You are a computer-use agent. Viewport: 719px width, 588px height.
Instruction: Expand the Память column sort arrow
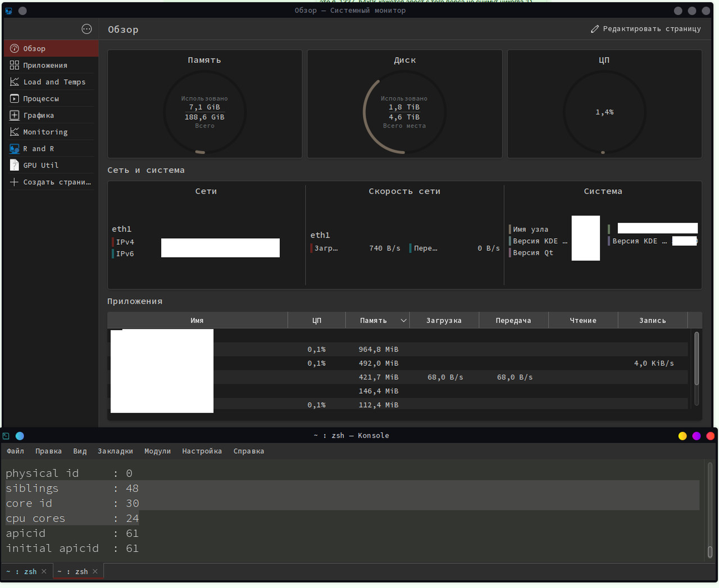pyautogui.click(x=403, y=321)
